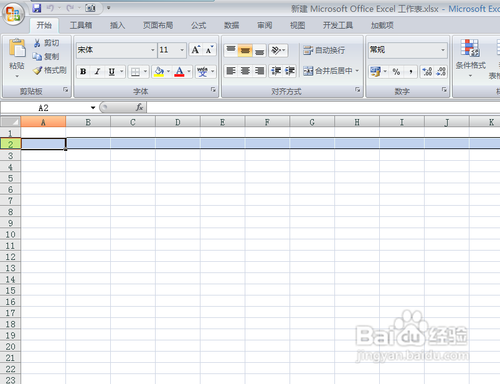
Task: Open the 公式 tab
Action: click(x=199, y=25)
